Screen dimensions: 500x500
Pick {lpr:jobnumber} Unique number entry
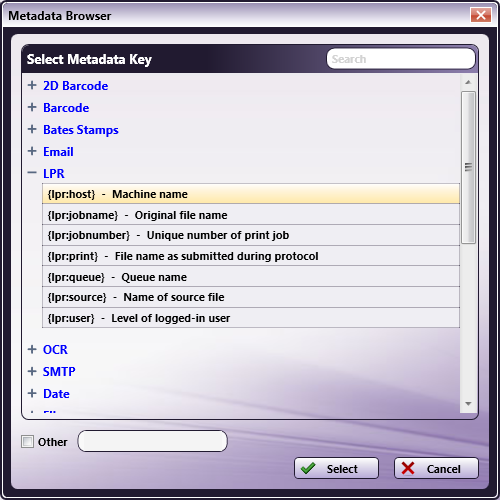[x=251, y=235]
